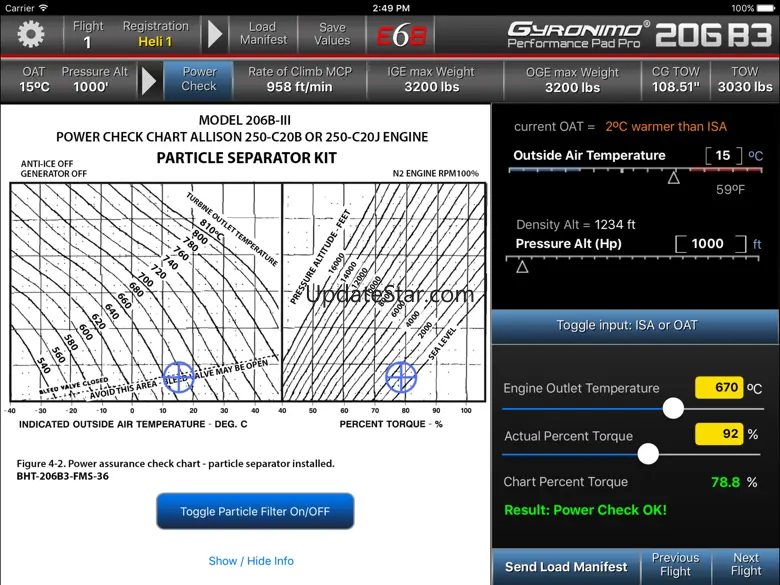
Task: Tap the Pressure Alt scale triangle marker
Action: tap(522, 267)
